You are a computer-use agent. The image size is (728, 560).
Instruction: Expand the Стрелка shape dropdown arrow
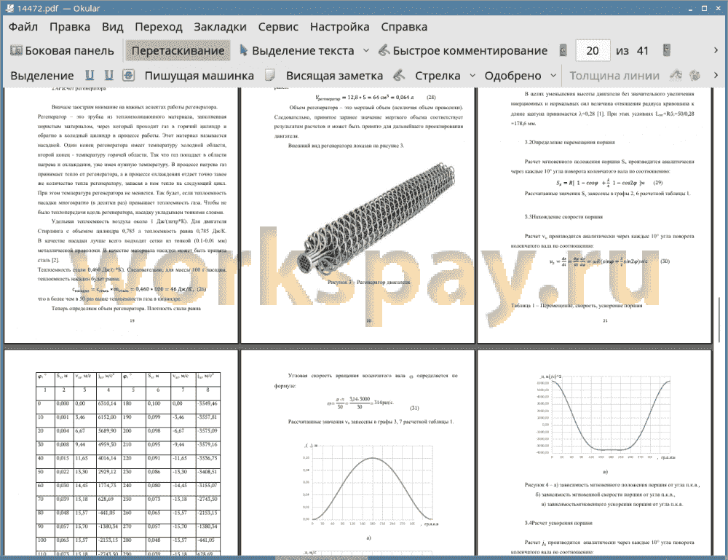[472, 76]
